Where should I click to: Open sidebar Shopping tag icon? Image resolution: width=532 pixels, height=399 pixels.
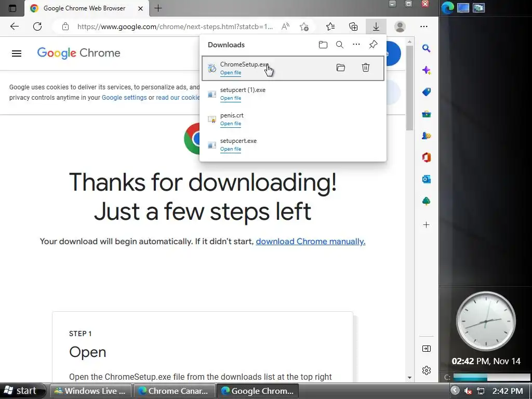(427, 92)
